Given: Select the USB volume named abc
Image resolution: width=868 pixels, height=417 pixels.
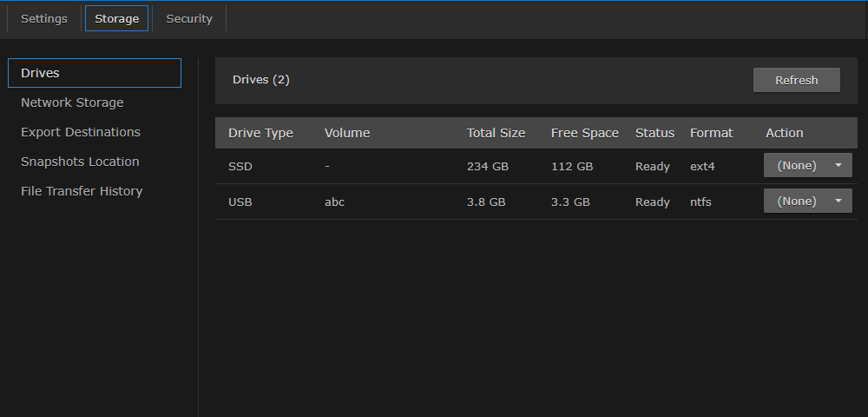Looking at the screenshot, I should [x=334, y=202].
